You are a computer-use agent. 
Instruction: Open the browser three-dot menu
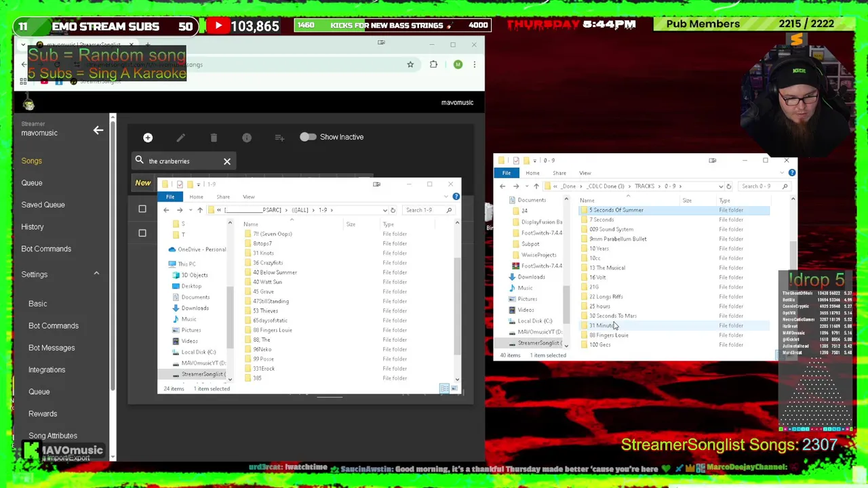474,64
